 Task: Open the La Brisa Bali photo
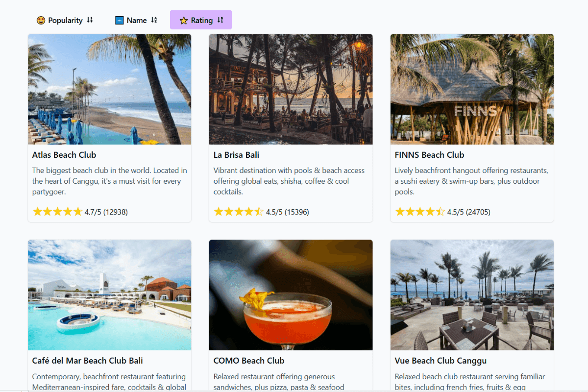pos(291,89)
